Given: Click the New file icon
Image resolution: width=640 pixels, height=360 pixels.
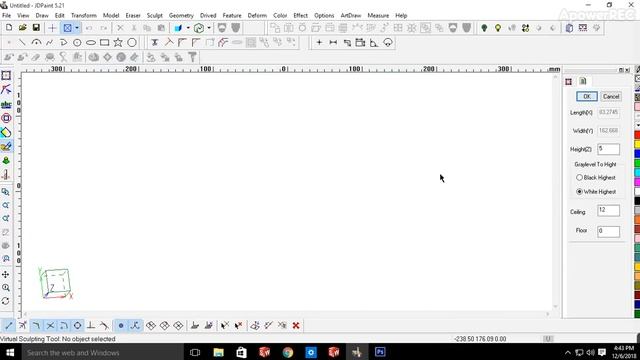Looking at the screenshot, I should pos(9,28).
